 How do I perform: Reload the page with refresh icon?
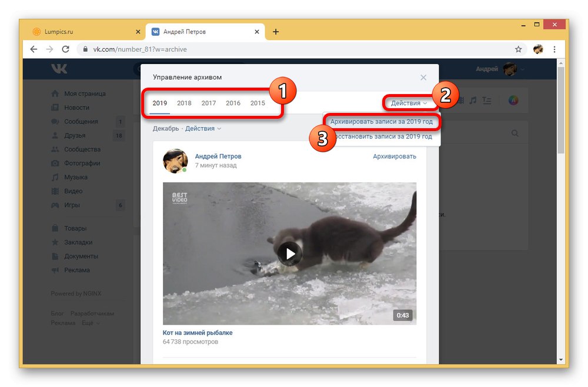(x=66, y=49)
